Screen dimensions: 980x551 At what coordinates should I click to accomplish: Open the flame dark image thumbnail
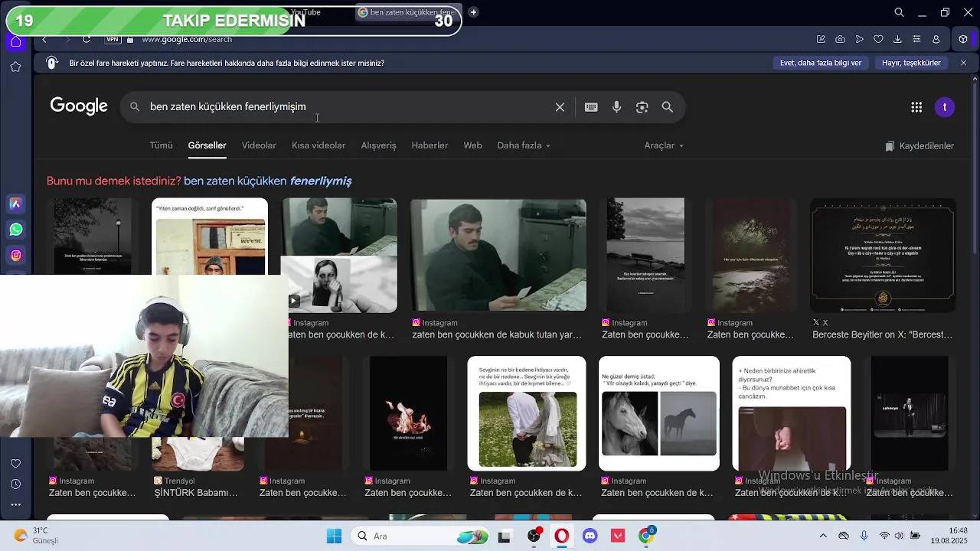[408, 413]
